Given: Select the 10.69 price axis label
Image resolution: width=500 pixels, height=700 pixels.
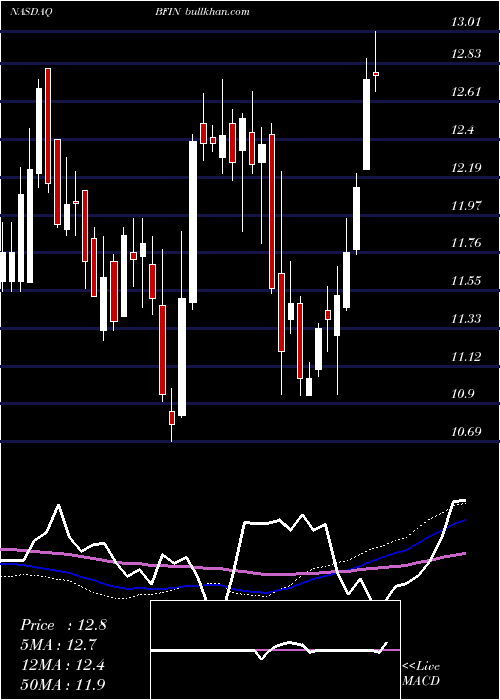Looking at the screenshot, I should coord(466,432).
